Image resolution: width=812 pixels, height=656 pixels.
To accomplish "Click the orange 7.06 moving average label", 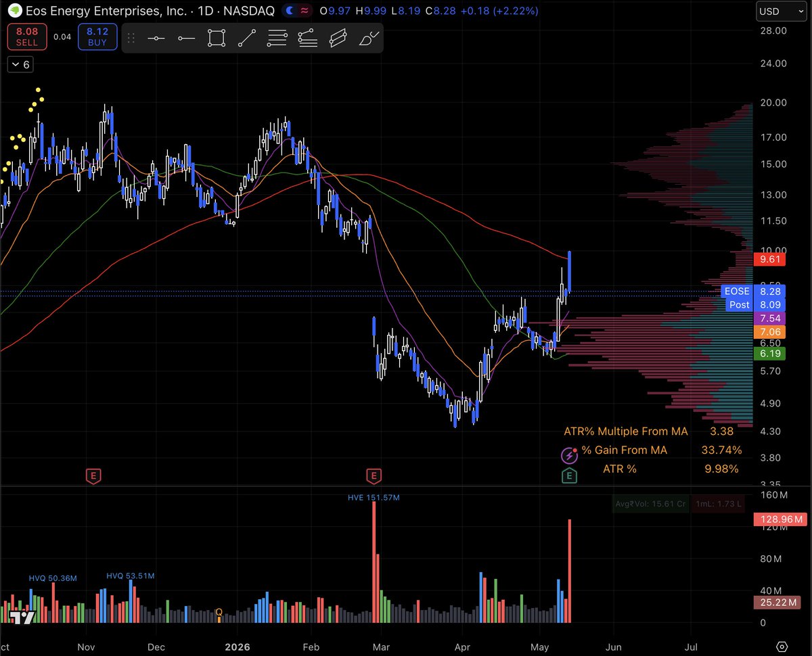I will click(769, 331).
